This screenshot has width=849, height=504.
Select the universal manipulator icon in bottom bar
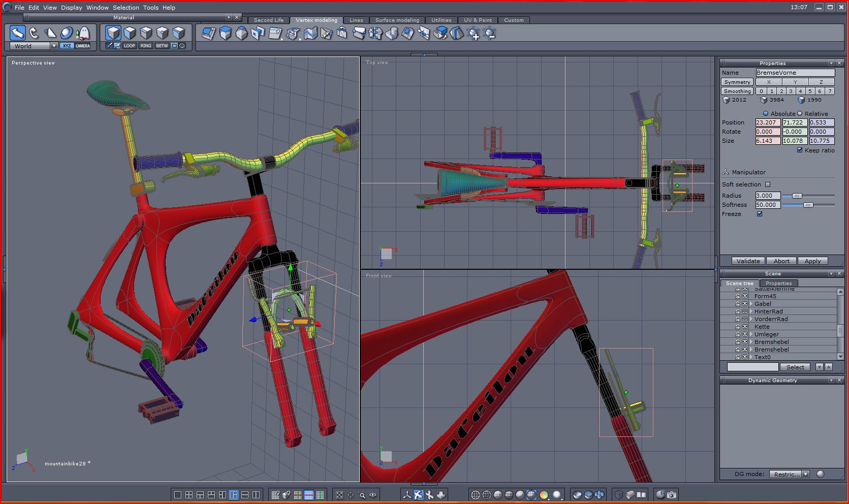pyautogui.click(x=418, y=495)
